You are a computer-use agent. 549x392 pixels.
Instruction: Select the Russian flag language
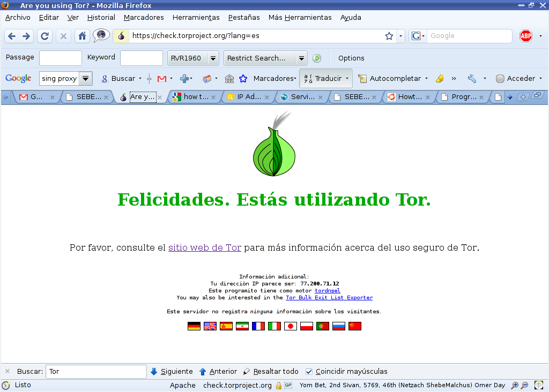[x=339, y=326]
